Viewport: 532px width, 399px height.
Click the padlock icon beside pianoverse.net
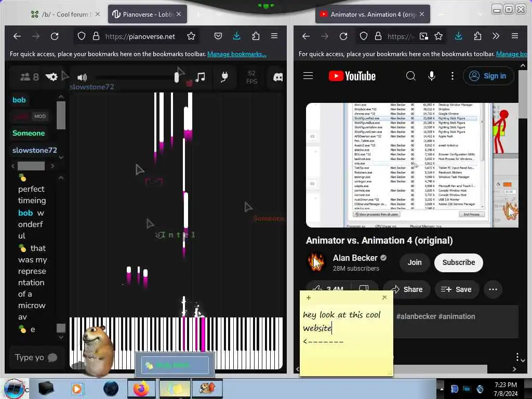tap(96, 36)
